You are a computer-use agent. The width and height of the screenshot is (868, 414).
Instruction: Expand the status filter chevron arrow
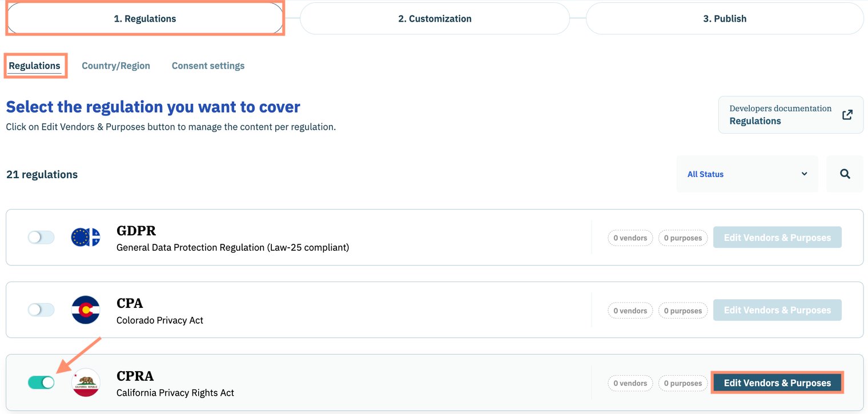click(804, 174)
